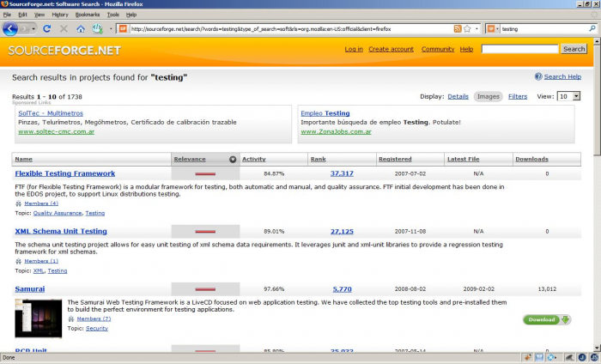Reload the page with the Reload icon
The width and height of the screenshot is (601, 364).
46,28
